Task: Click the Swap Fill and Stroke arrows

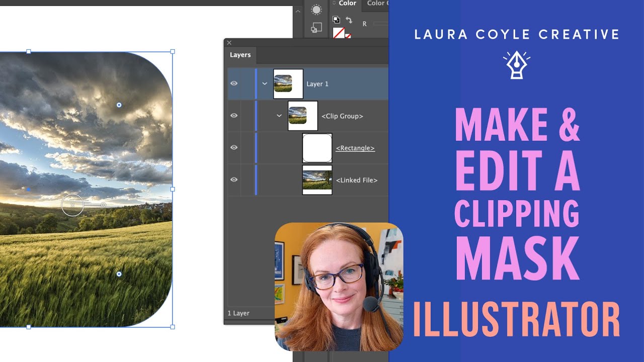Action: coord(349,20)
